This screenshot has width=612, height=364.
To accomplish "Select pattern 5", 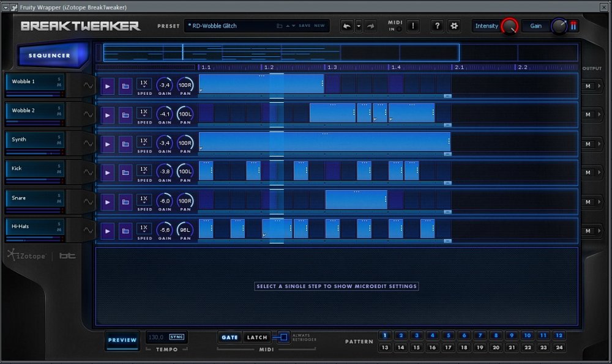I will 448,335.
